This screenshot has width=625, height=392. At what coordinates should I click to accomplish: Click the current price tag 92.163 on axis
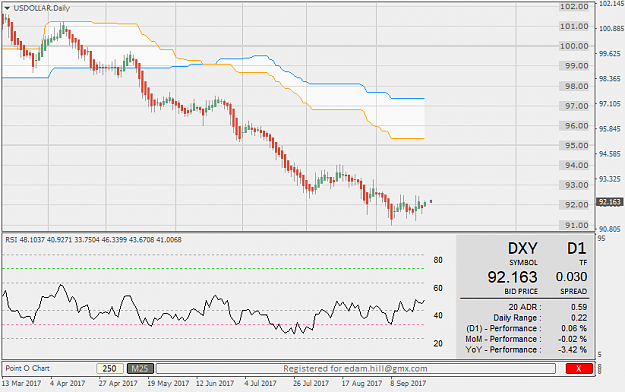click(609, 202)
